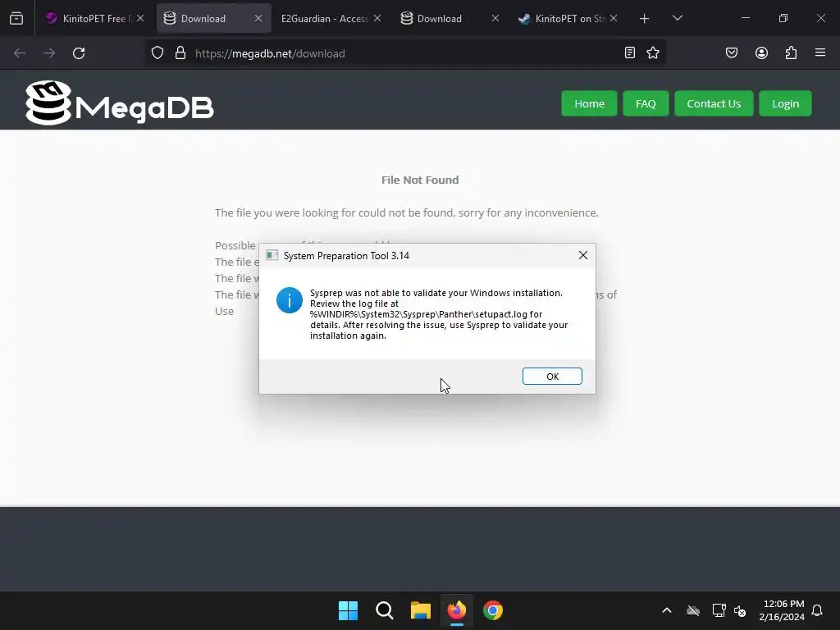Open the Contact Us page
The image size is (840, 630).
[714, 103]
